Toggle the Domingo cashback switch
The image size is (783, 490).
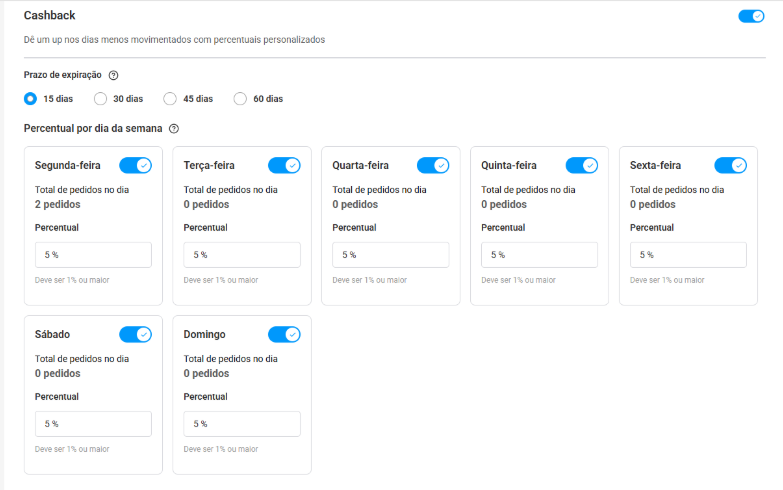click(x=284, y=335)
